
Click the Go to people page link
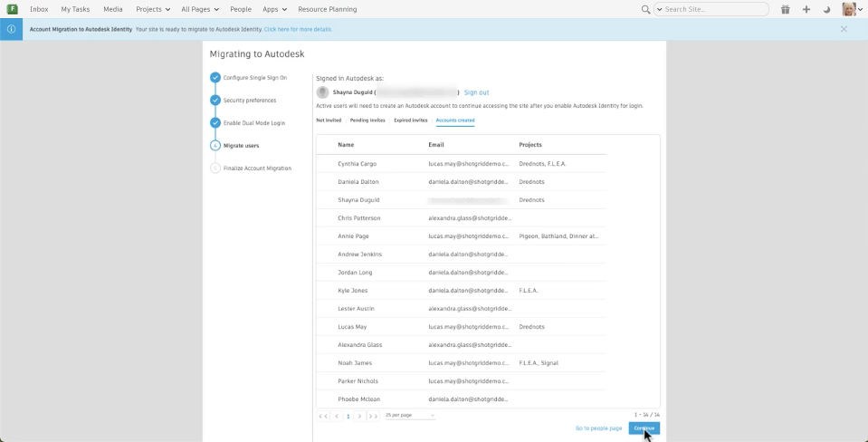pyautogui.click(x=599, y=428)
